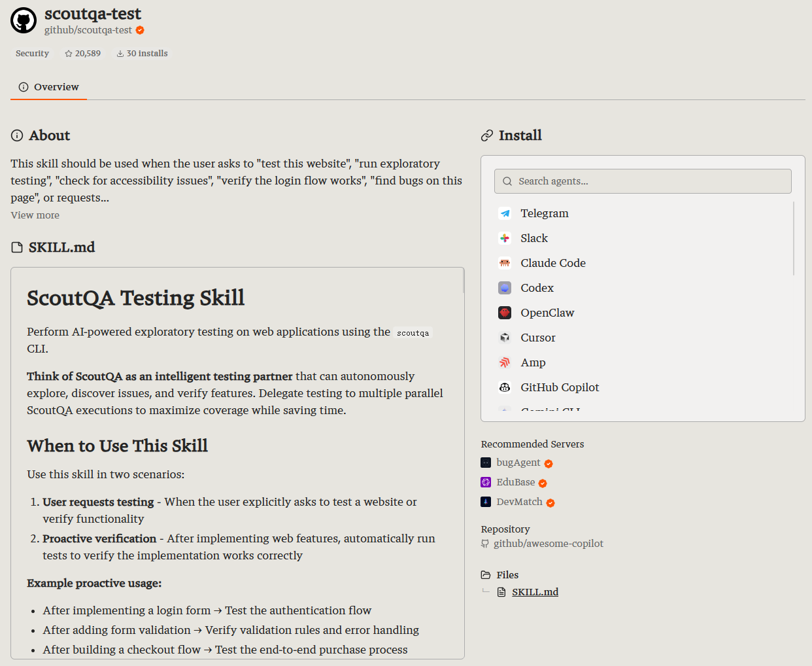Click verified badge next to bugAgent

click(549, 464)
